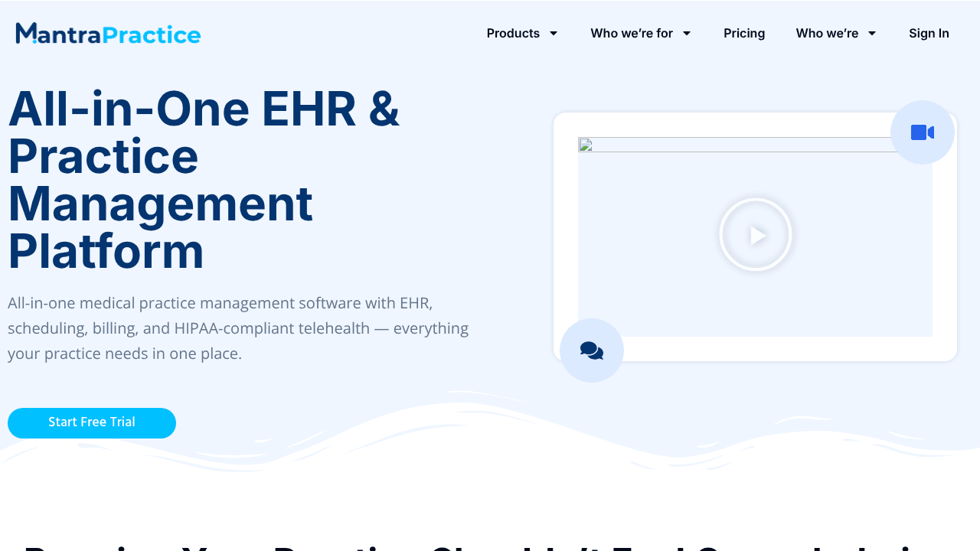The height and width of the screenshot is (551, 980).
Task: Click the chat bubbles icon badge
Action: pyautogui.click(x=592, y=350)
